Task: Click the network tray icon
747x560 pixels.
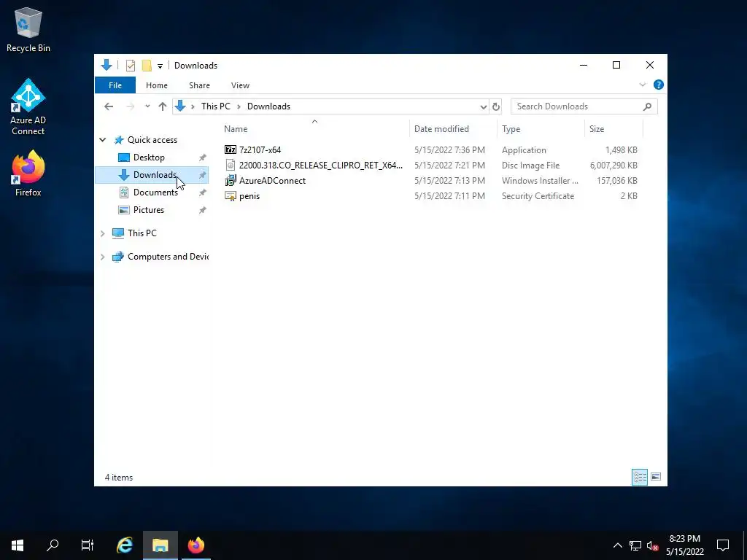Action: [x=635, y=545]
